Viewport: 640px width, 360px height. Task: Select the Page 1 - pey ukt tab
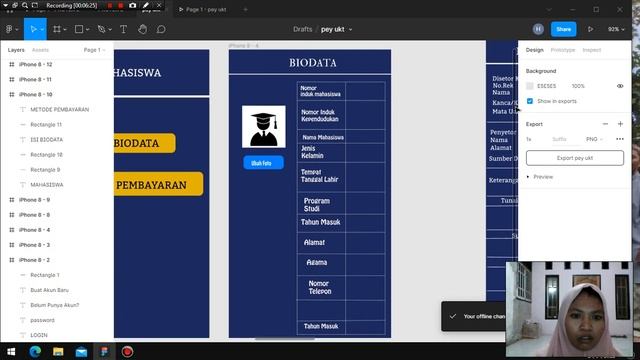(203, 9)
